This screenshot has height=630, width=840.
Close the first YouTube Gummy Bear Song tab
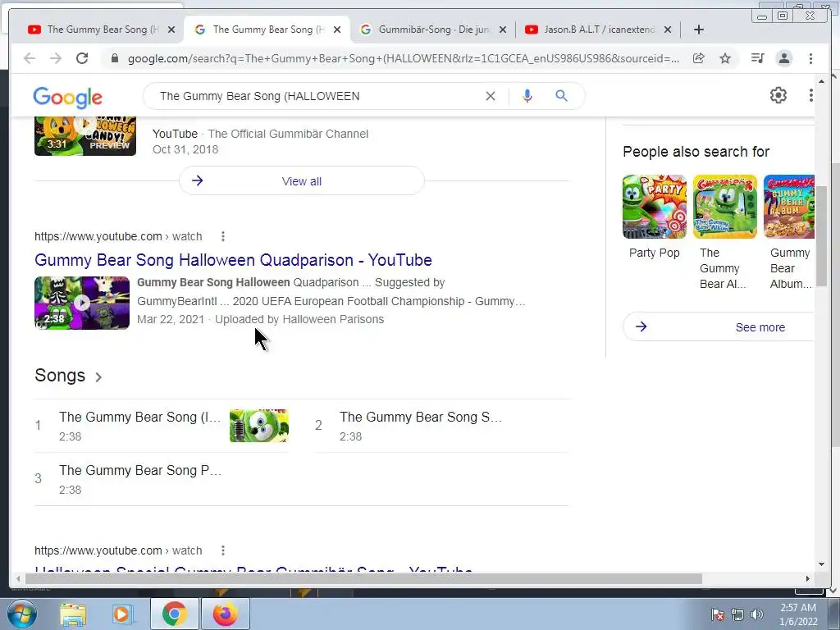tap(171, 30)
